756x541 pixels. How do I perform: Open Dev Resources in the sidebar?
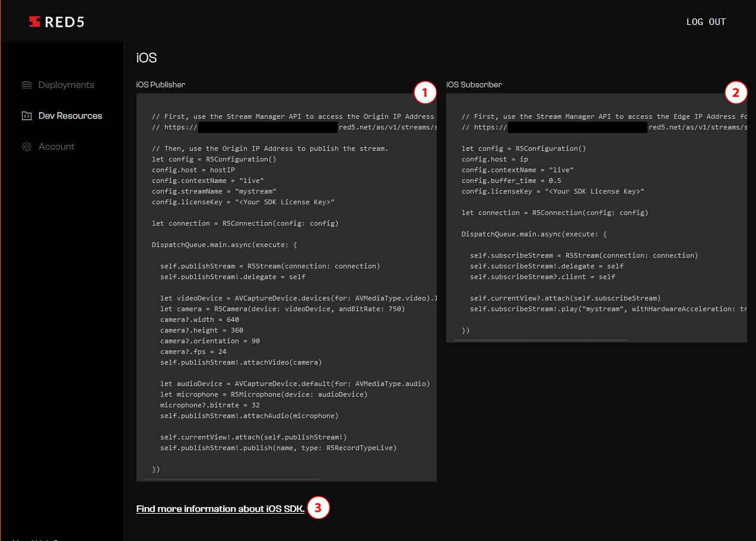coord(70,116)
